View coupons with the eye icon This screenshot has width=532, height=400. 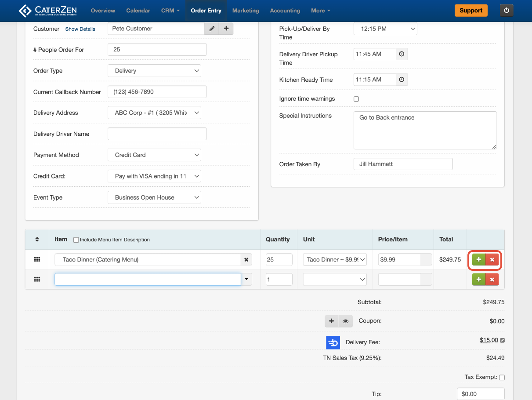tap(346, 321)
